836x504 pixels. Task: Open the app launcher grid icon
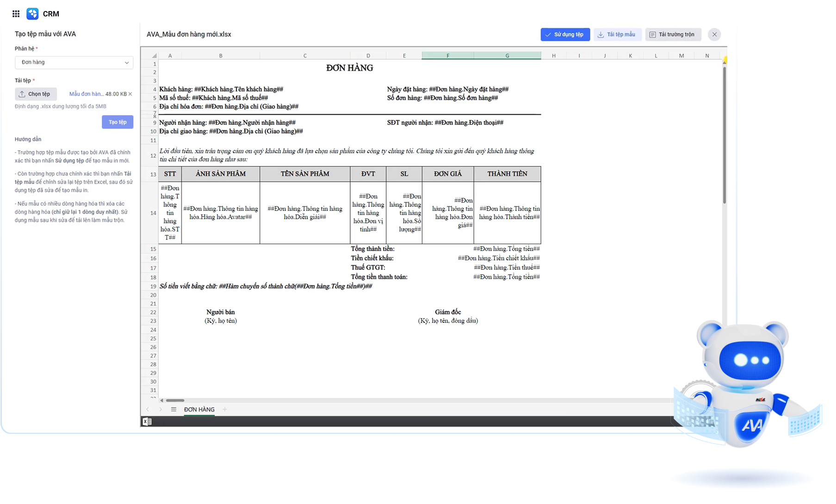16,14
